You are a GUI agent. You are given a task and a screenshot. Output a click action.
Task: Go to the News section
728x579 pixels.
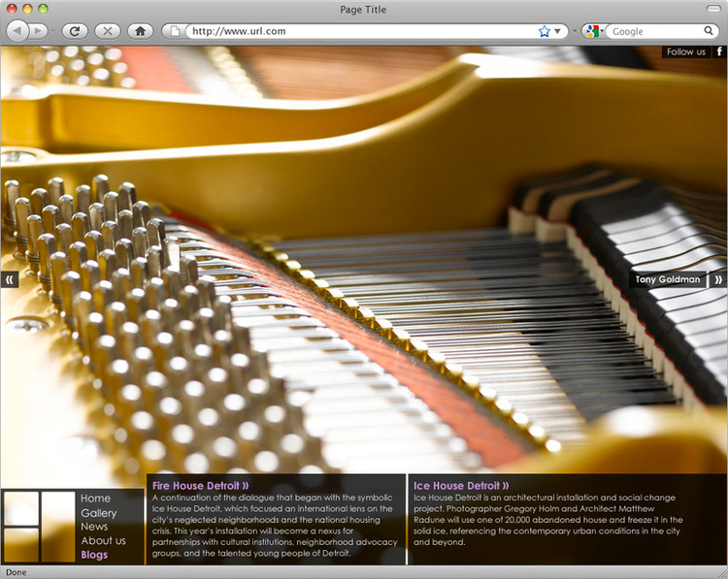pos(94,527)
